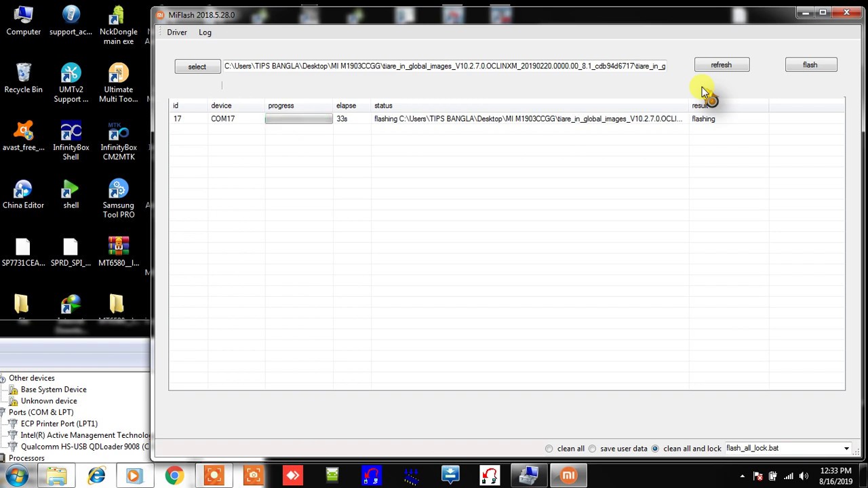Select Base System Device entry

coord(54,390)
